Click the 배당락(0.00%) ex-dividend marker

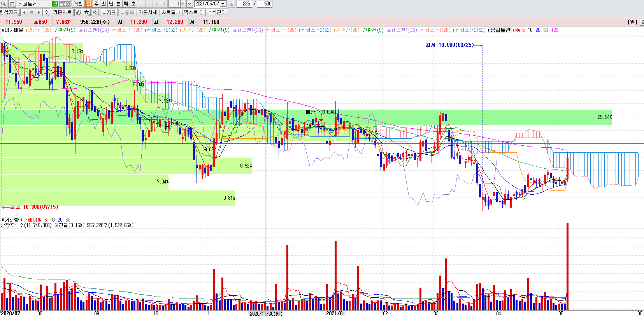pyautogui.click(x=321, y=112)
